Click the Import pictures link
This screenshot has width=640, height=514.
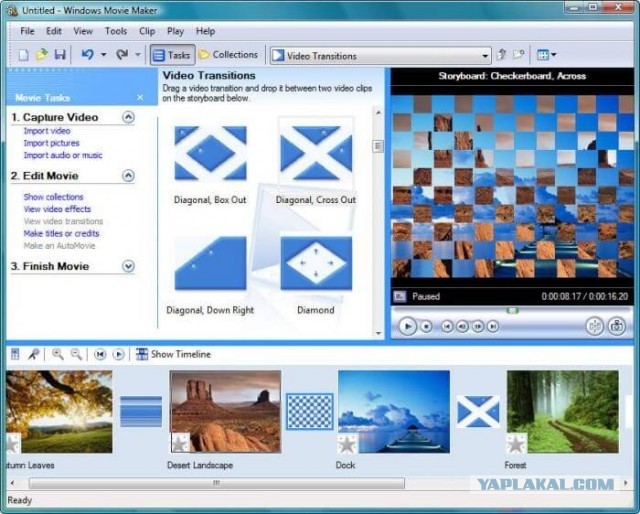(51, 143)
